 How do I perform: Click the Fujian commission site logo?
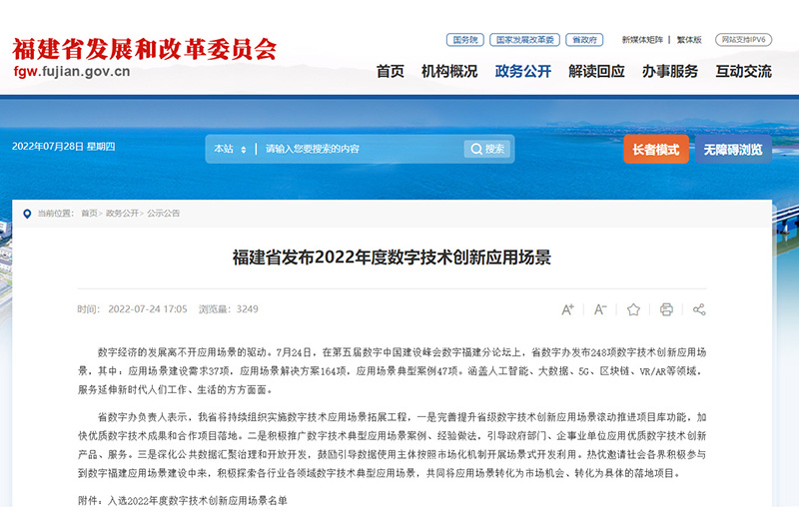pos(144,58)
